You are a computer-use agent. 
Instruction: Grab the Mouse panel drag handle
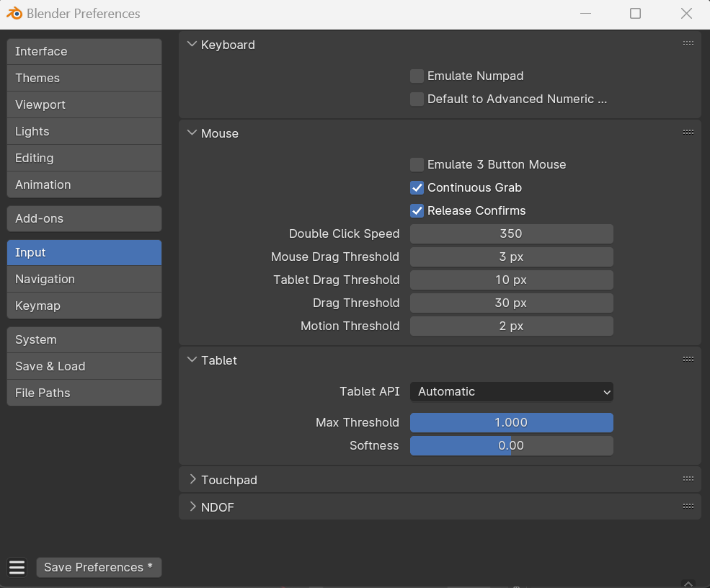click(x=688, y=132)
